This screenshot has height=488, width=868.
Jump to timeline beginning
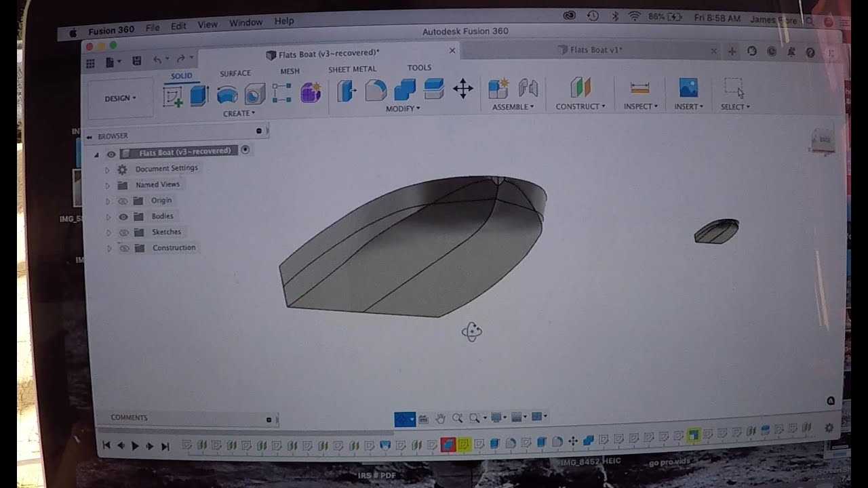click(106, 445)
